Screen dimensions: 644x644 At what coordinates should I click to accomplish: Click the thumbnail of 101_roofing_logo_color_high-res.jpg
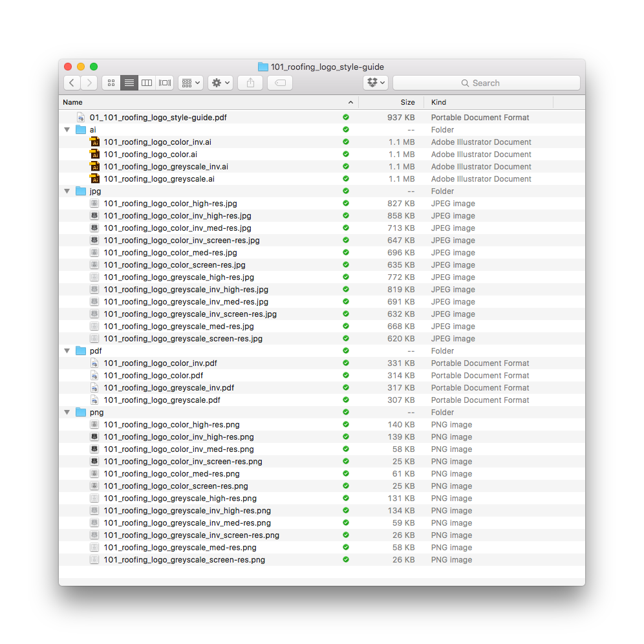(94, 203)
